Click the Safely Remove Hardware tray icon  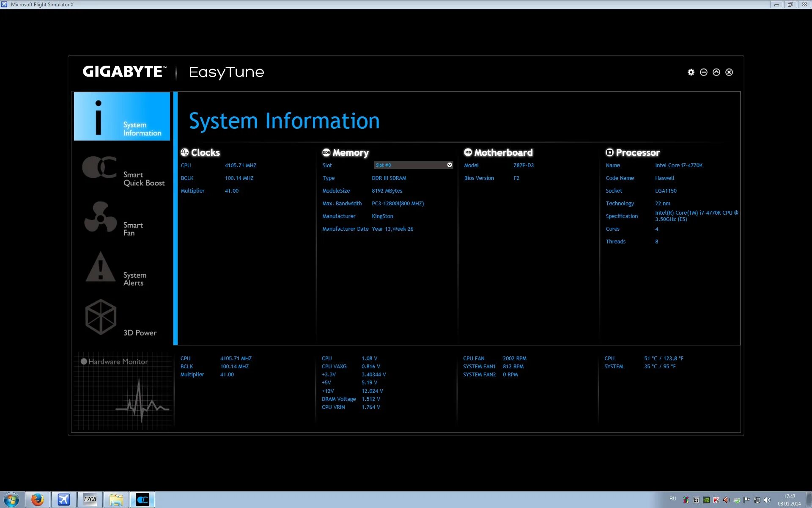pos(737,500)
